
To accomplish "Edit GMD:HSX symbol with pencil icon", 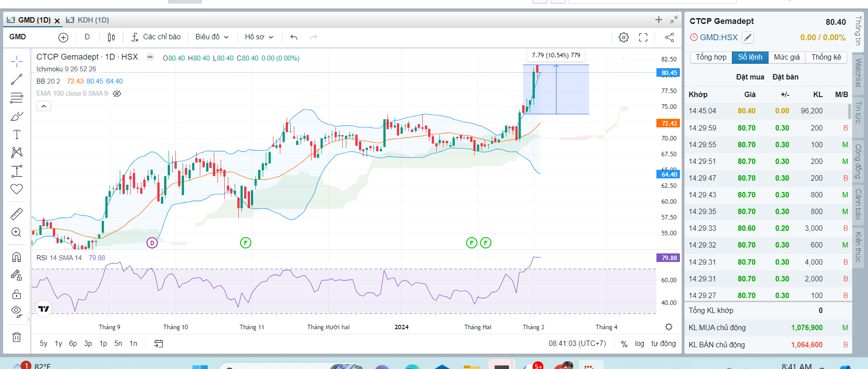I will click(748, 37).
